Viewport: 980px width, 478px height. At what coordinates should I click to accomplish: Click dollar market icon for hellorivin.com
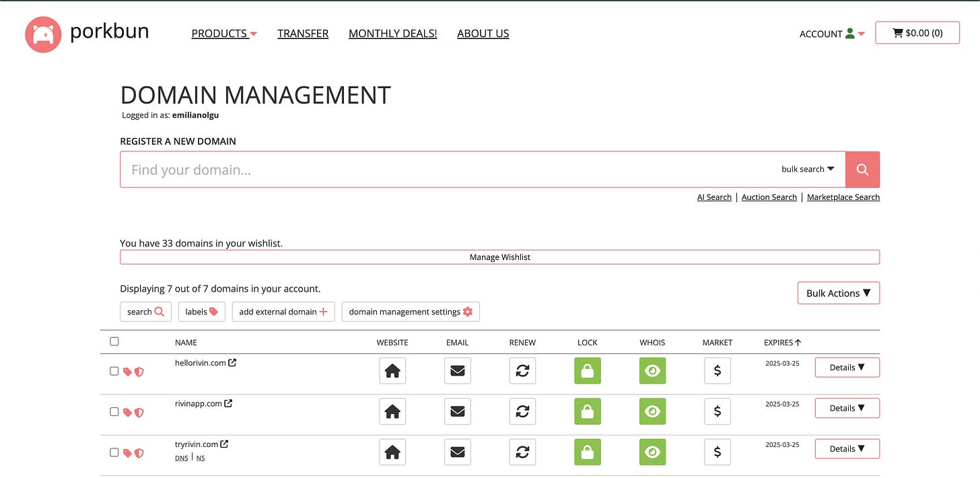click(717, 371)
